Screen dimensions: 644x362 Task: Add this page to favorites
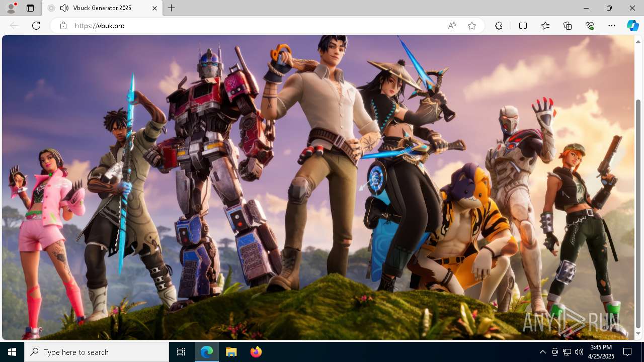(472, 26)
